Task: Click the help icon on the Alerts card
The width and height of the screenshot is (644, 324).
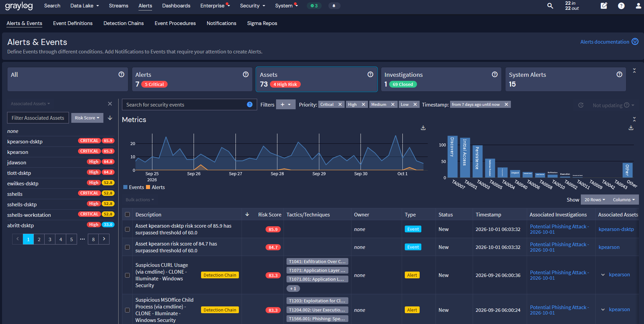Action: (x=246, y=74)
